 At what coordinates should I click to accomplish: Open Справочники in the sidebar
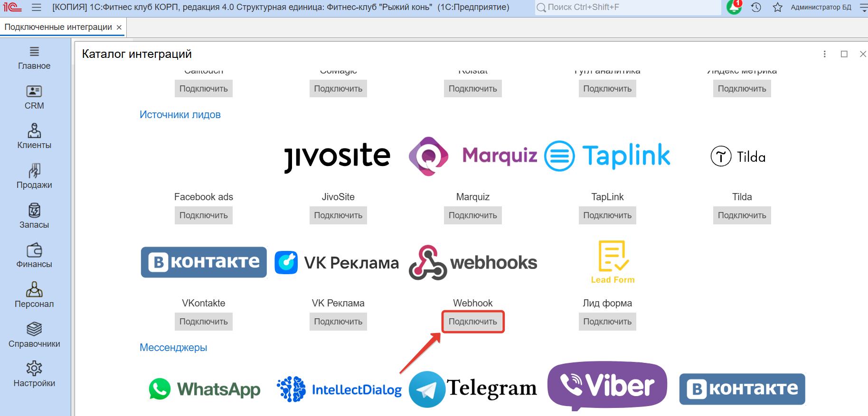[x=34, y=335]
